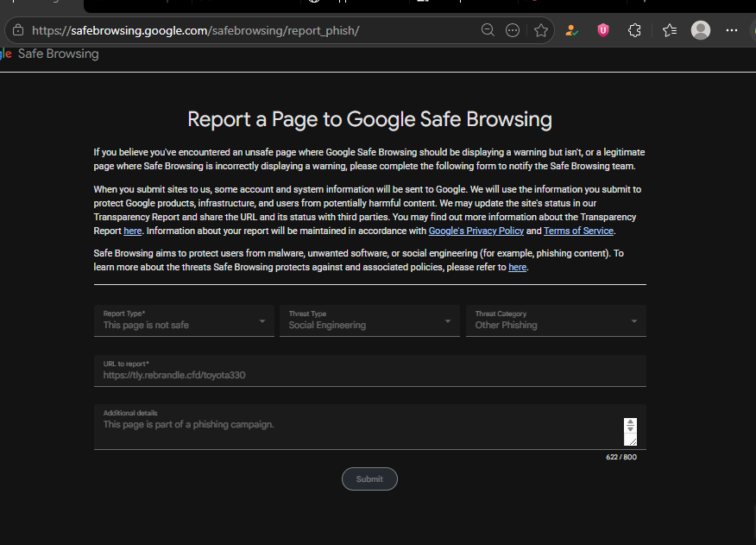Open the Report Type dropdown
756x545 pixels.
click(184, 320)
